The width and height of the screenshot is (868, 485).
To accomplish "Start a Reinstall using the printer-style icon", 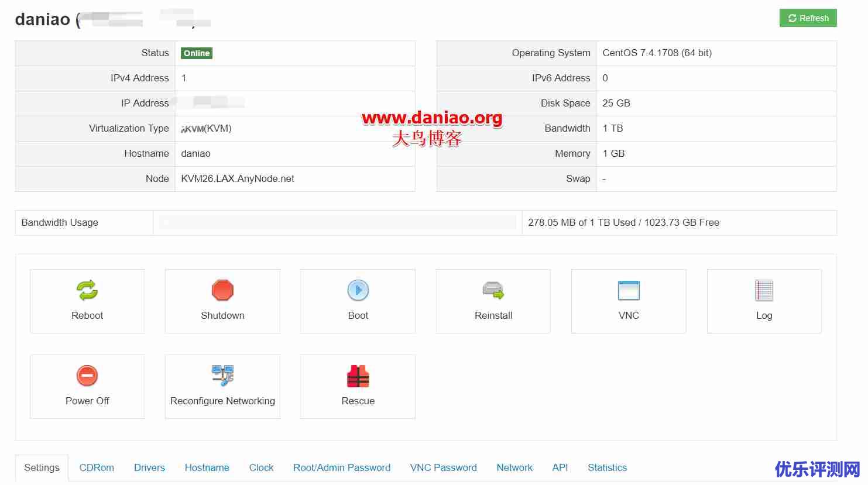I will click(x=493, y=290).
